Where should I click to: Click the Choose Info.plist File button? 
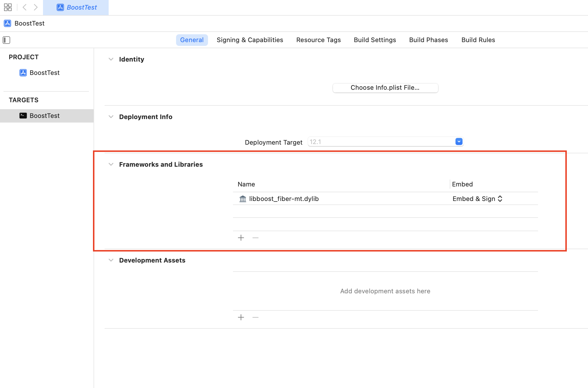pyautogui.click(x=385, y=88)
